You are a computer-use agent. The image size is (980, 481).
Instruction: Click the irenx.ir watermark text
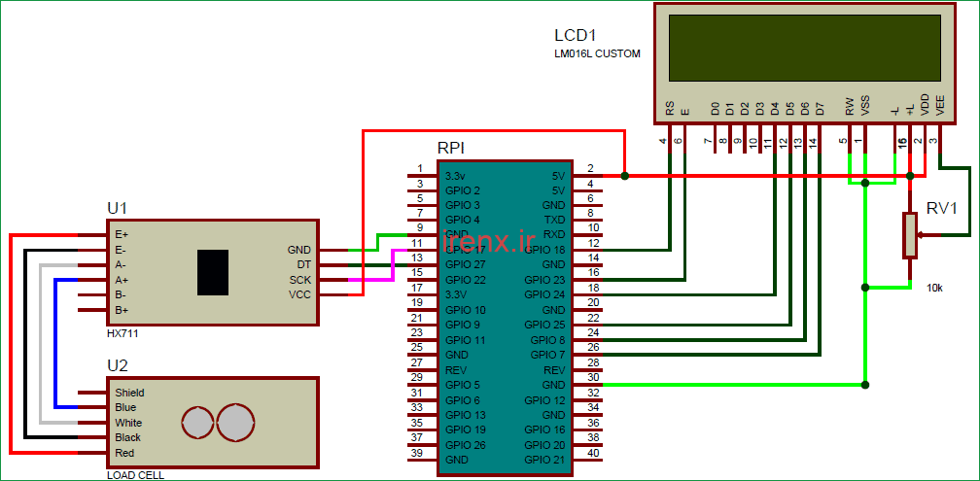click(502, 239)
